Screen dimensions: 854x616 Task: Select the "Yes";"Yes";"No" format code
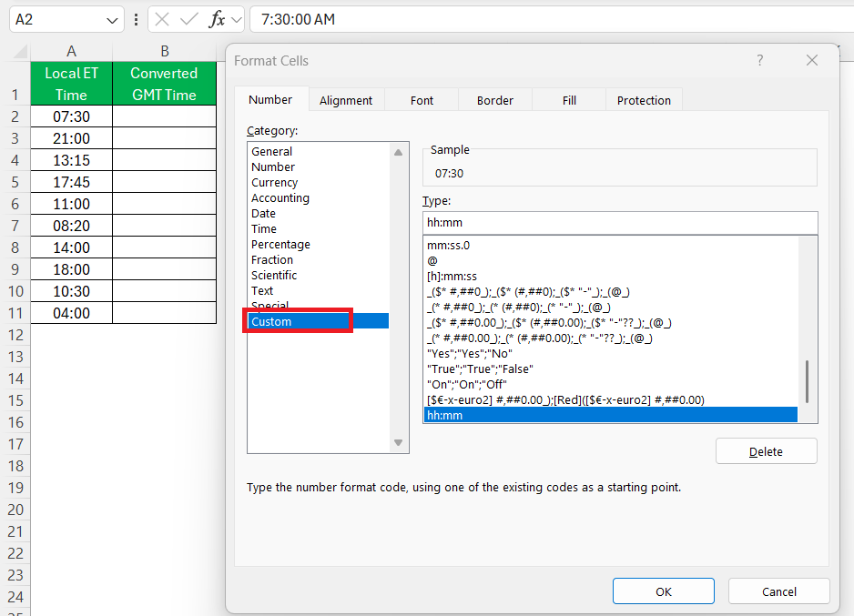click(611, 353)
